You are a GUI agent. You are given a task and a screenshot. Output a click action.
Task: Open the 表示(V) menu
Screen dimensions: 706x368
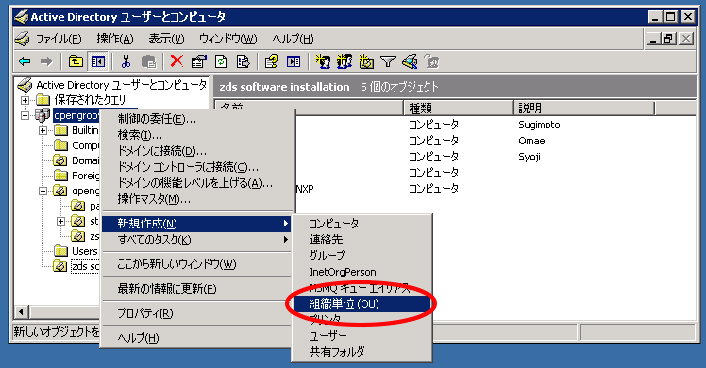coord(166,39)
